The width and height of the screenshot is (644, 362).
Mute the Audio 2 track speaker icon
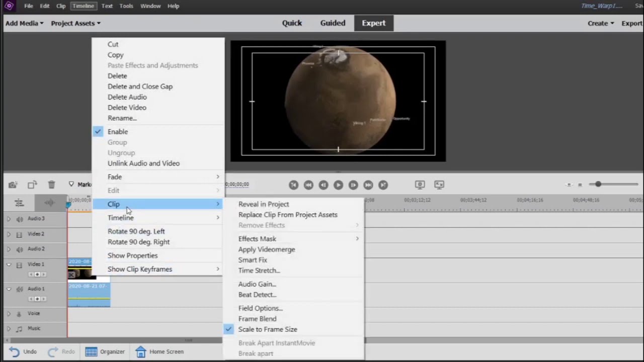point(20,249)
